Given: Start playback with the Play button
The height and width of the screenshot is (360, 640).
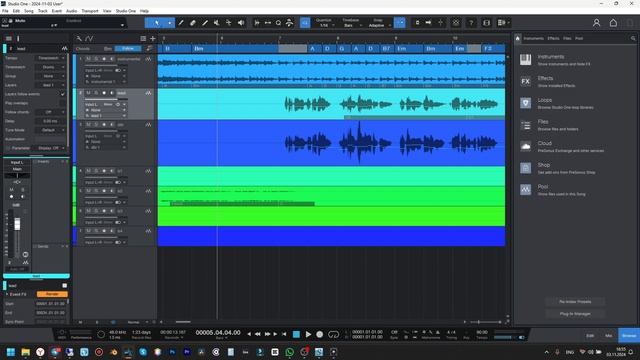Looking at the screenshot, I should (x=308, y=334).
